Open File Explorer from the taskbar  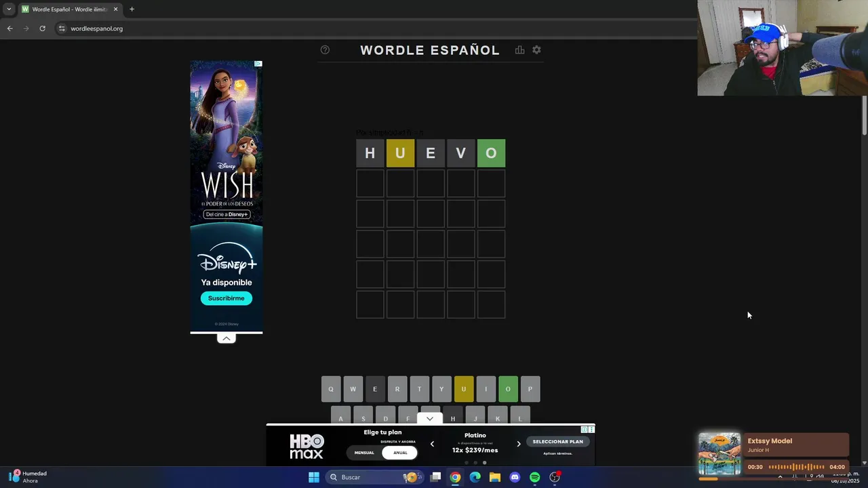(x=495, y=477)
